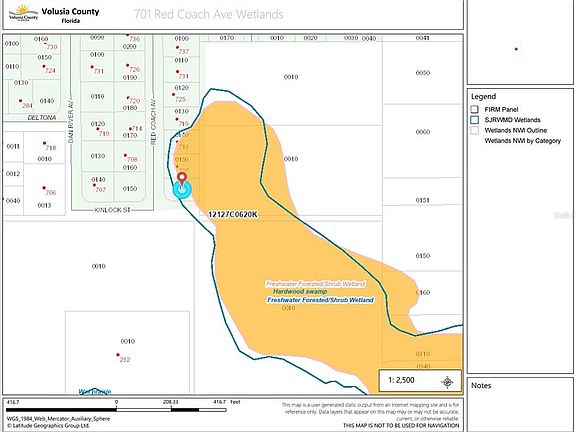
Task: Click the compass icon in the scale box
Action: tap(447, 382)
